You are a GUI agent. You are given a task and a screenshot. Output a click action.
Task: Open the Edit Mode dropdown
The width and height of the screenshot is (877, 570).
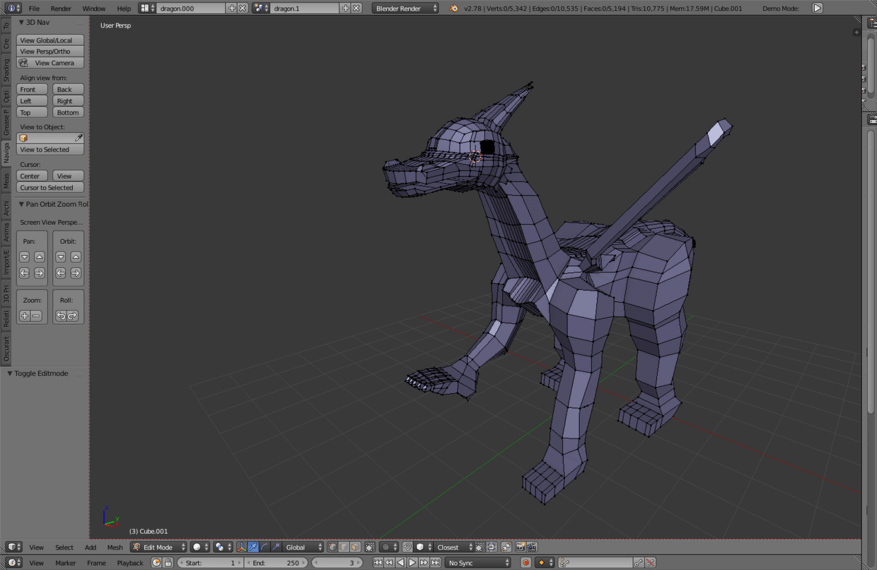tap(158, 547)
